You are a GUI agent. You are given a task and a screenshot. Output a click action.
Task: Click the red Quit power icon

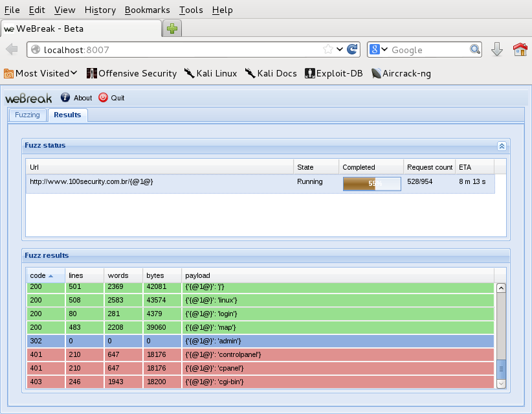click(x=103, y=97)
